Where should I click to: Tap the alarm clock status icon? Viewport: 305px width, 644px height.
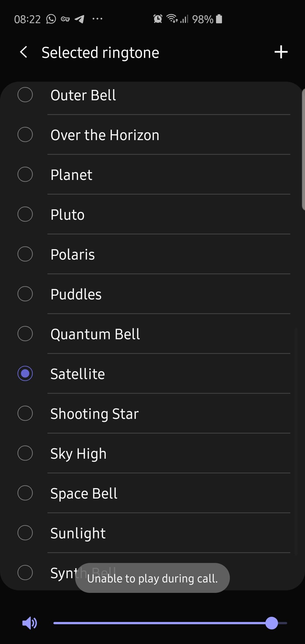coord(158,19)
